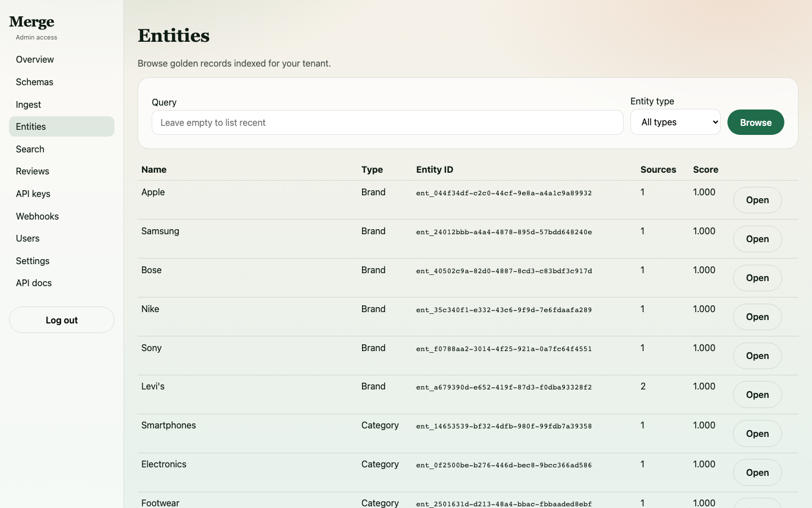Screen dimensions: 812x508
Task: Click the Category type in Smartphones row
Action: coord(380,425)
